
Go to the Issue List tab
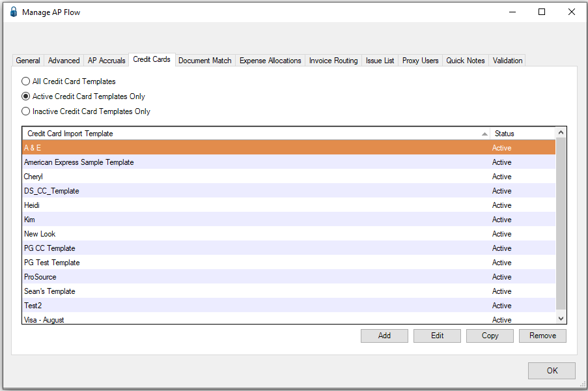click(380, 61)
